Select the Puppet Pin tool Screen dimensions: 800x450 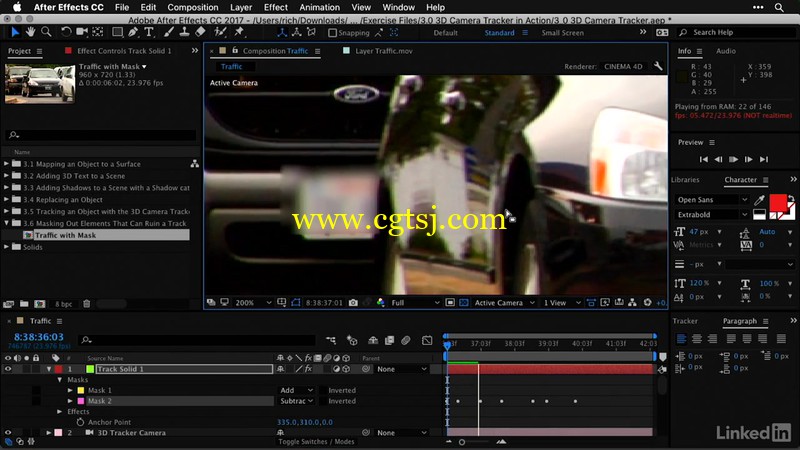pyautogui.click(x=239, y=32)
